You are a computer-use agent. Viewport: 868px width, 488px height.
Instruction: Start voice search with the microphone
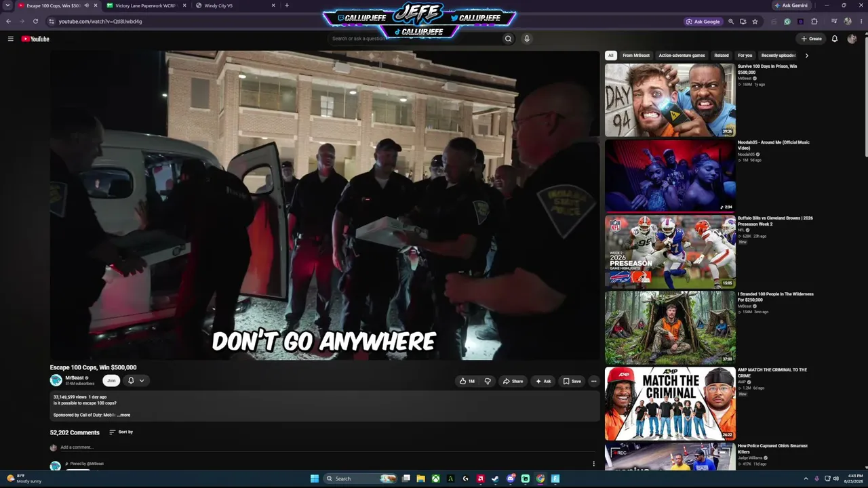click(526, 39)
